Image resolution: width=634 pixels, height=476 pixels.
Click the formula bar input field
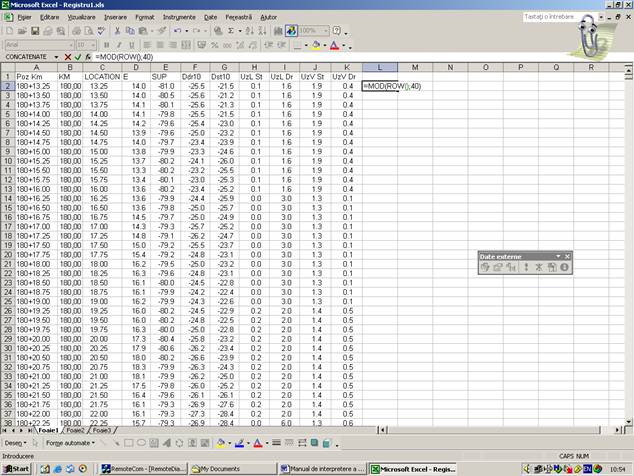(x=300, y=57)
